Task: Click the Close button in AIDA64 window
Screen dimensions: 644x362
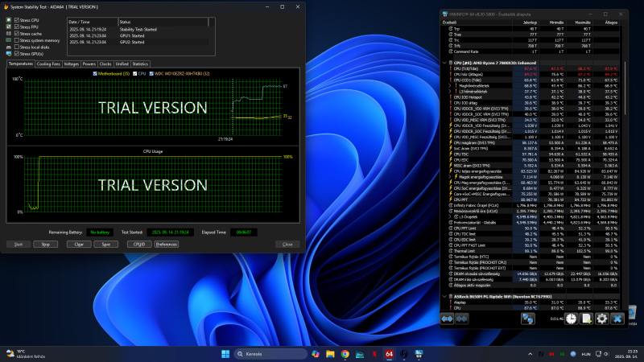Action: 287,245
